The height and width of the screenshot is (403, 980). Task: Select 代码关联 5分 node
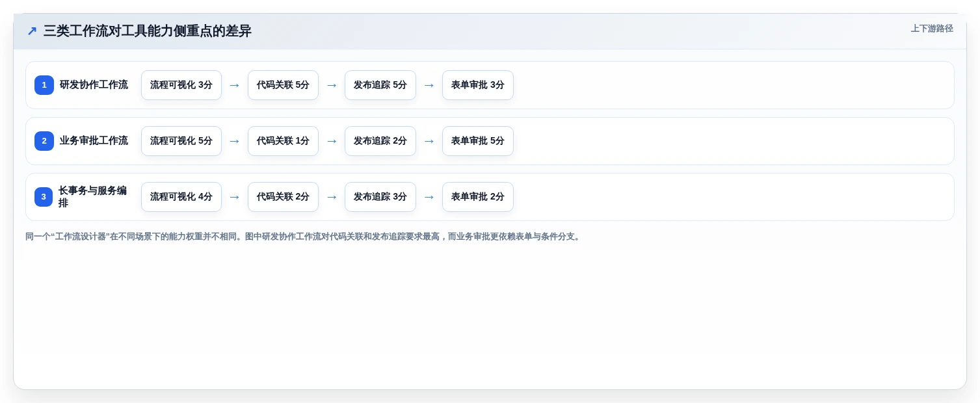[283, 85]
